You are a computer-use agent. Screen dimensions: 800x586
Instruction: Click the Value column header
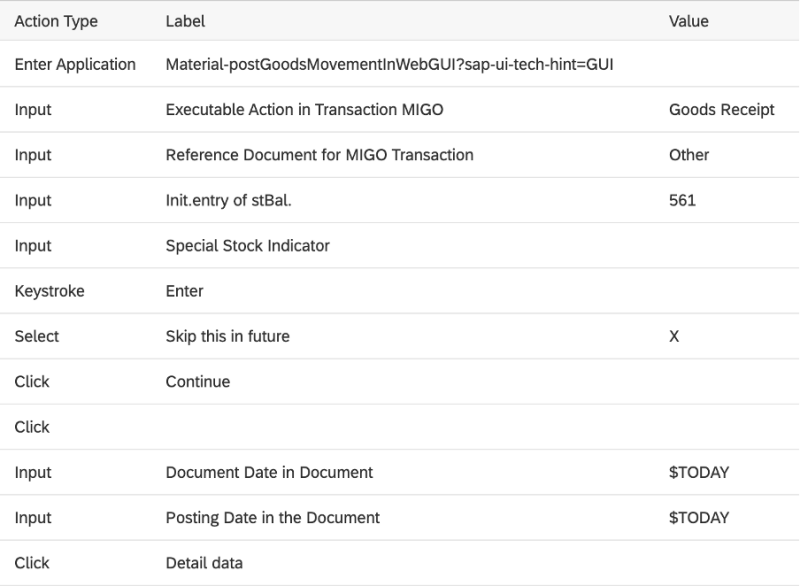pos(690,20)
